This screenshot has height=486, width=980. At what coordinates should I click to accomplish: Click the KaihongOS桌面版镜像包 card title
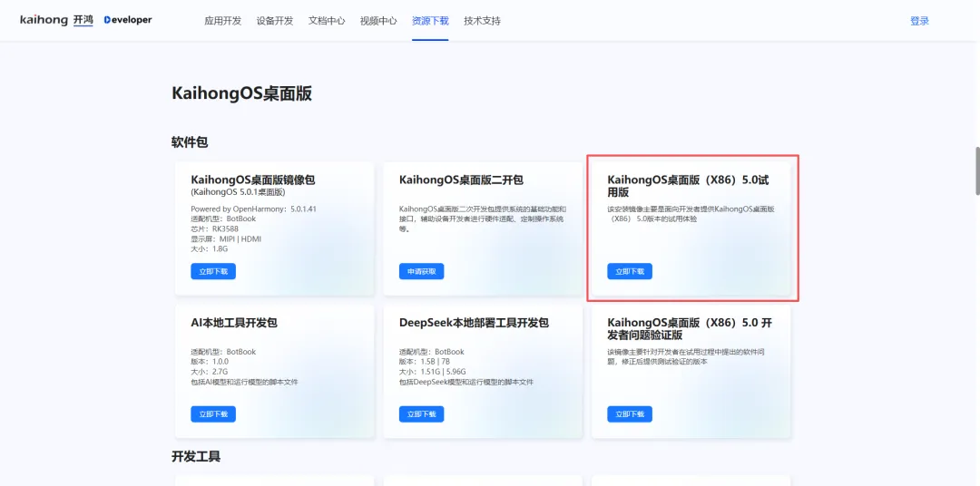[253, 180]
